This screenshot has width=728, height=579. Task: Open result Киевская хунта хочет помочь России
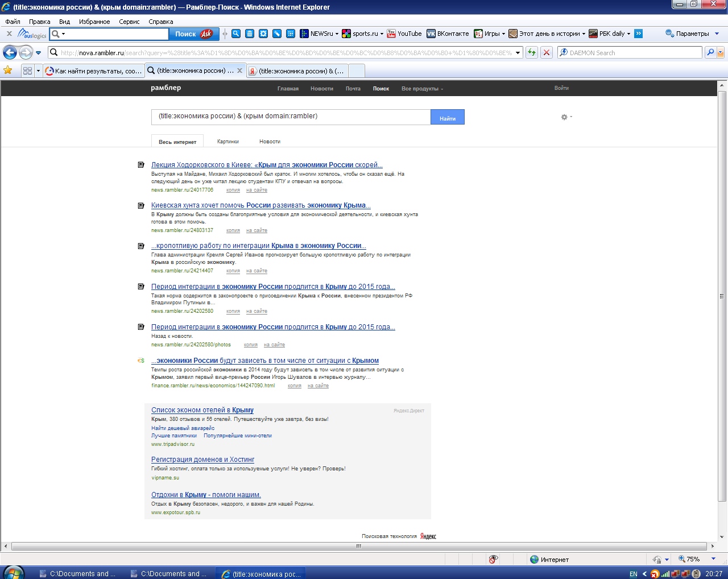pyautogui.click(x=261, y=205)
